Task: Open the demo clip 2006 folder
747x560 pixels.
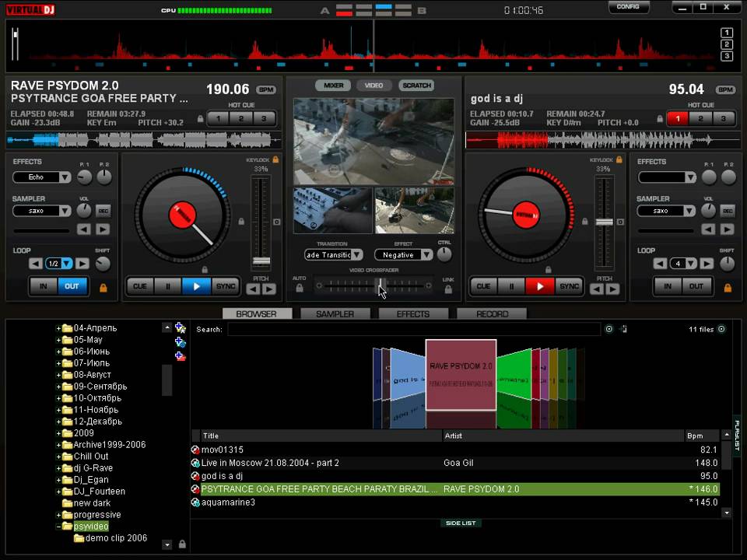Action: pos(110,538)
